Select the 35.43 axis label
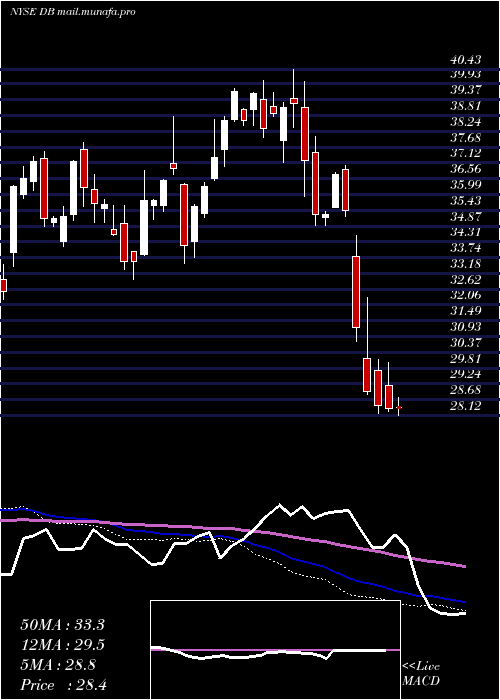Viewport: 500px width, 700px height. (465, 200)
